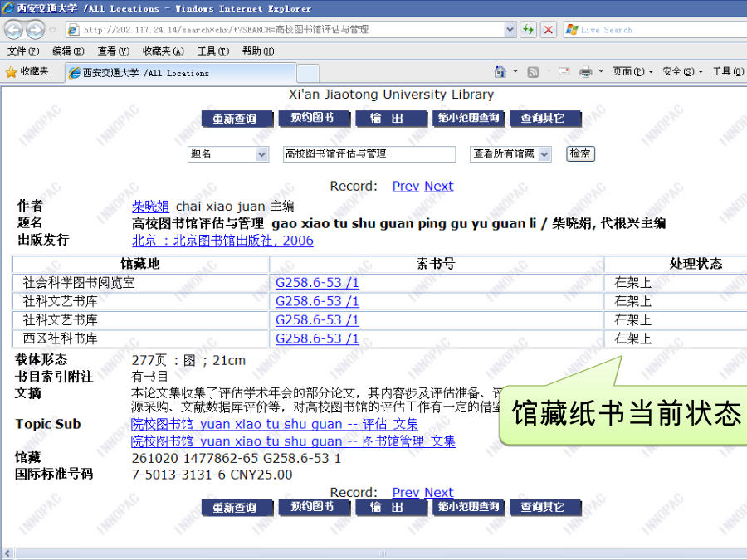Click the ISBN text 7-5013-3131-6 CNY25.00
747x560 pixels.
coord(212,475)
